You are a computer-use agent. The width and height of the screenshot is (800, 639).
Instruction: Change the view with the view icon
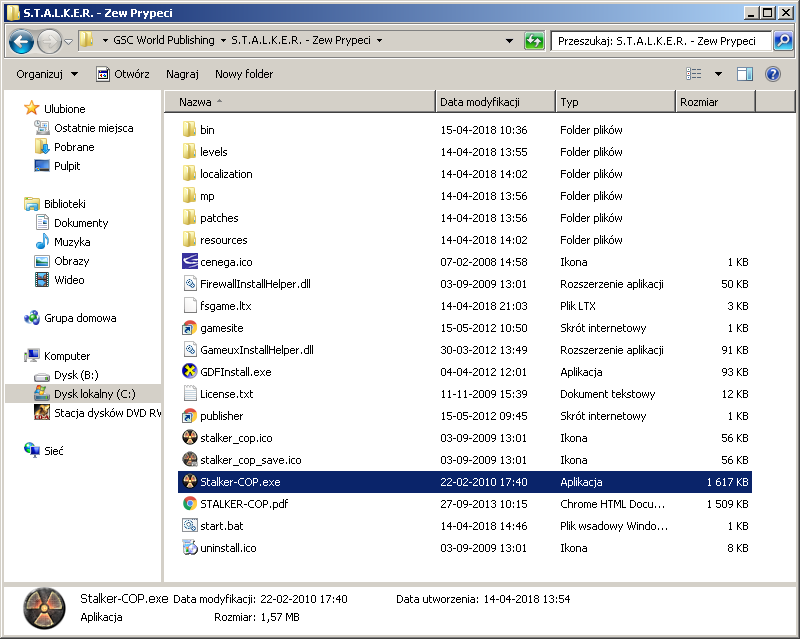tap(693, 75)
